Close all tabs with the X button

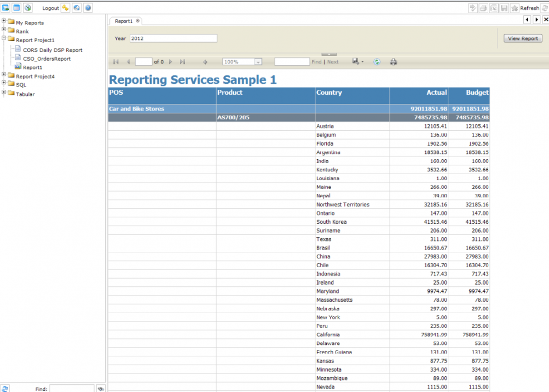pyautogui.click(x=546, y=20)
